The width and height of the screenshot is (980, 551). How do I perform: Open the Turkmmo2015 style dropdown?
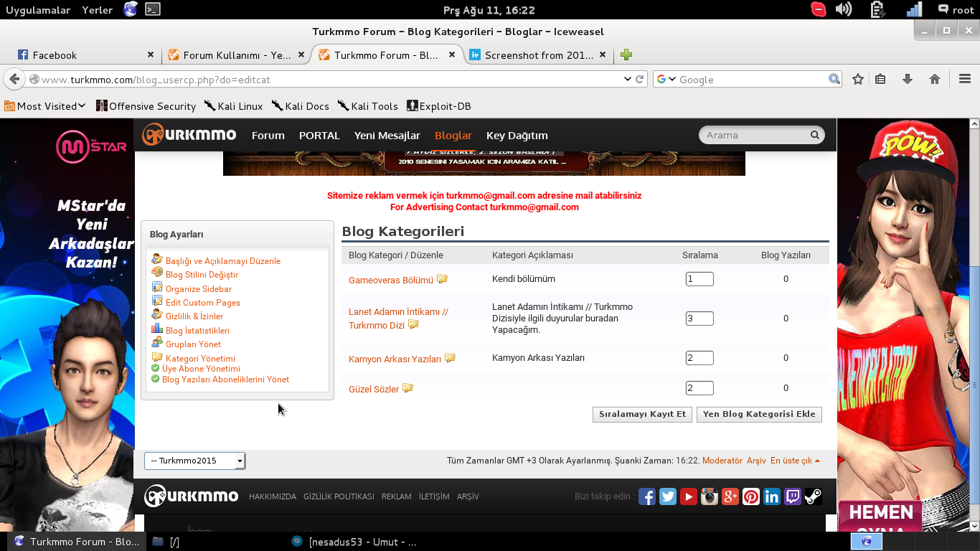(195, 461)
